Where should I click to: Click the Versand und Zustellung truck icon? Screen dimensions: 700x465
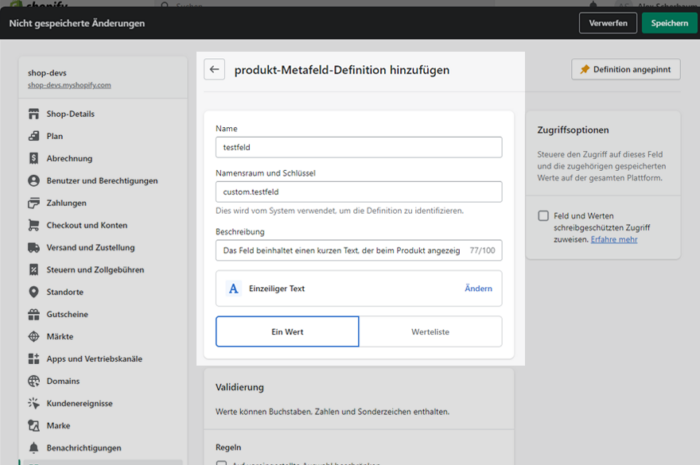tap(34, 248)
